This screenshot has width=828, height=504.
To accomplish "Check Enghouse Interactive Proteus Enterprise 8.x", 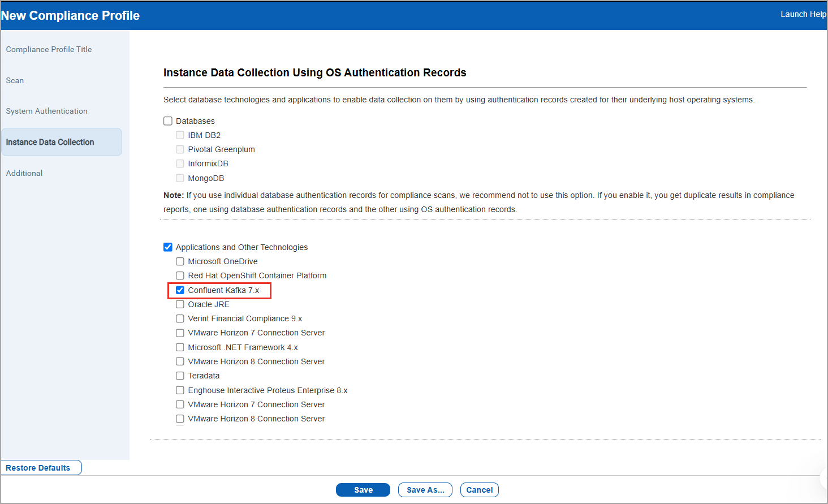I will coord(180,390).
